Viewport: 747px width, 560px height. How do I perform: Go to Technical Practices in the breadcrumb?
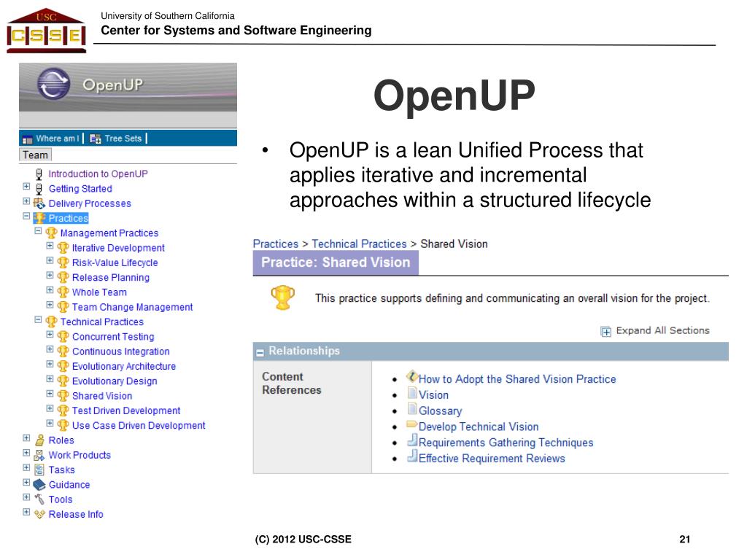[359, 244]
